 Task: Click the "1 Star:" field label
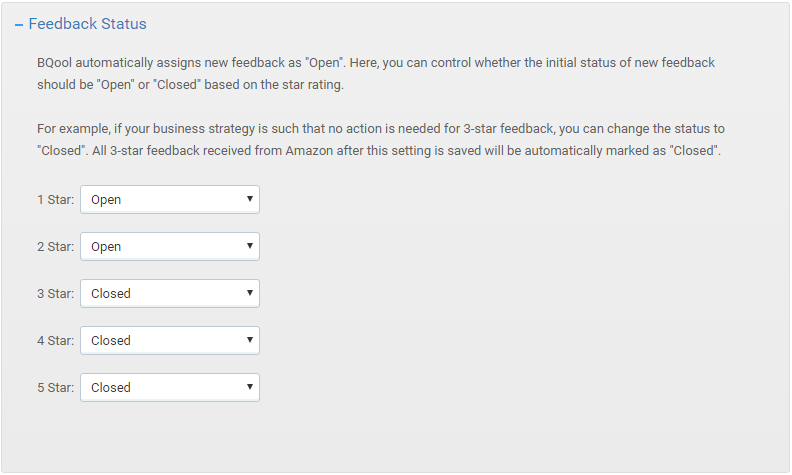(x=56, y=200)
